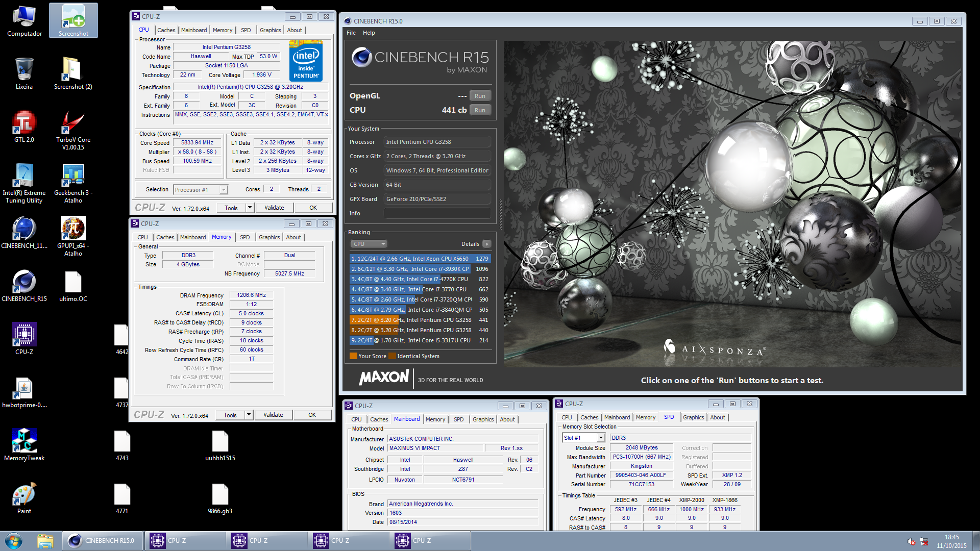Click the Windows Start button
The height and width of the screenshot is (551, 980).
(x=14, y=541)
